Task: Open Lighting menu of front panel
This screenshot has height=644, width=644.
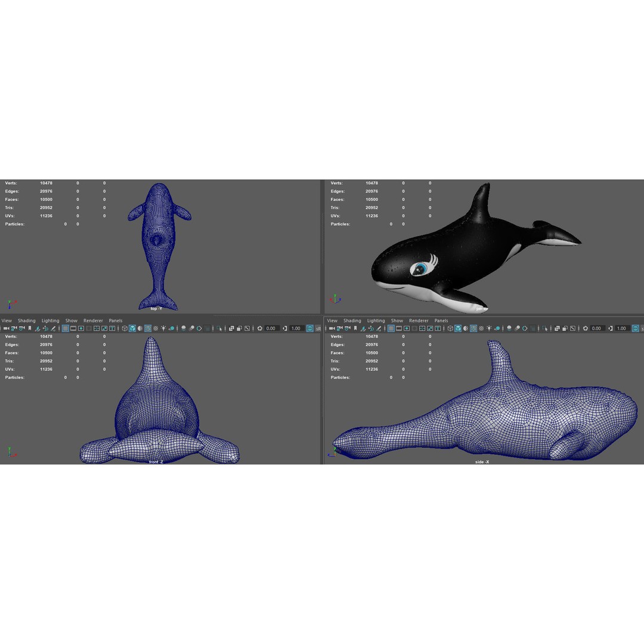Action: click(x=51, y=321)
